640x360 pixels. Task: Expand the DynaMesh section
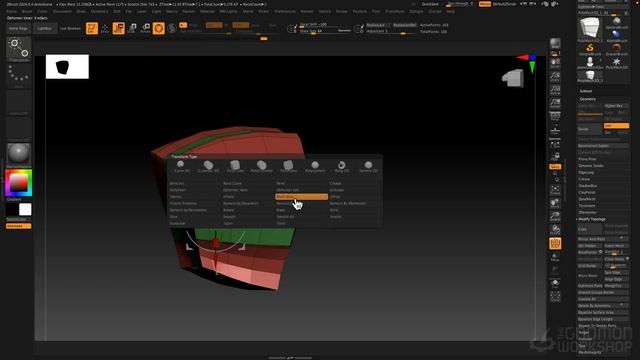pyautogui.click(x=587, y=199)
